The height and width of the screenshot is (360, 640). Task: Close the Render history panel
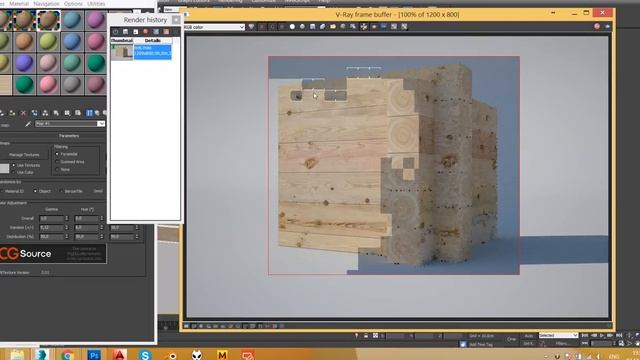[x=176, y=20]
